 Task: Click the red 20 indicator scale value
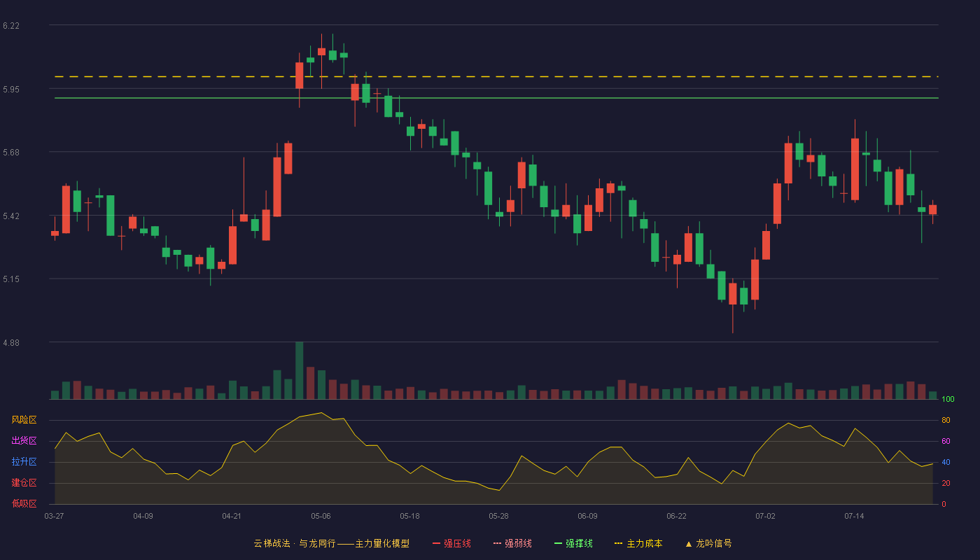pyautogui.click(x=946, y=483)
